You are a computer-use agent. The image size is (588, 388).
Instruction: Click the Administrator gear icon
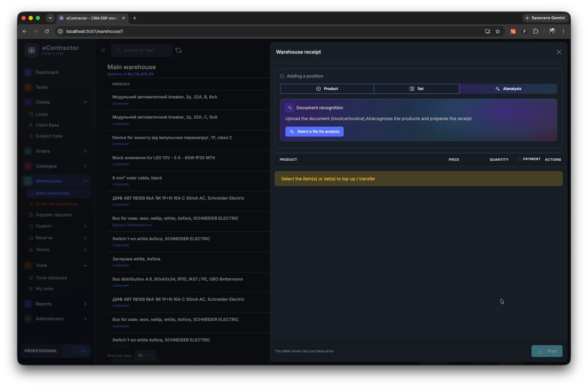28,319
